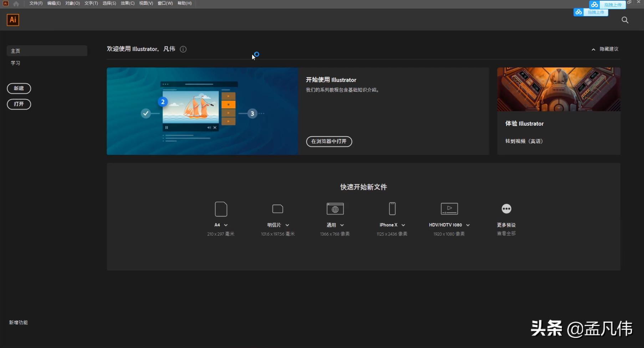Select the A4 document preset icon

(221, 209)
